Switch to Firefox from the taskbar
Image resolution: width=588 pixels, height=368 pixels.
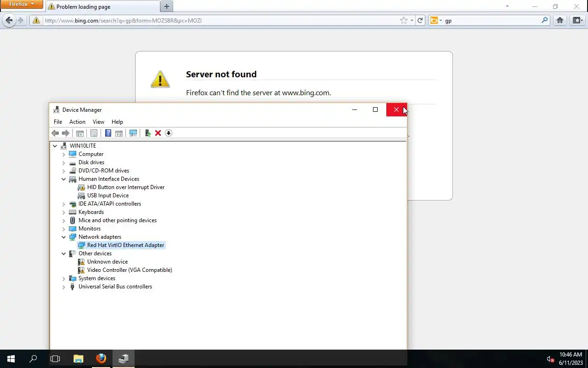click(x=101, y=359)
